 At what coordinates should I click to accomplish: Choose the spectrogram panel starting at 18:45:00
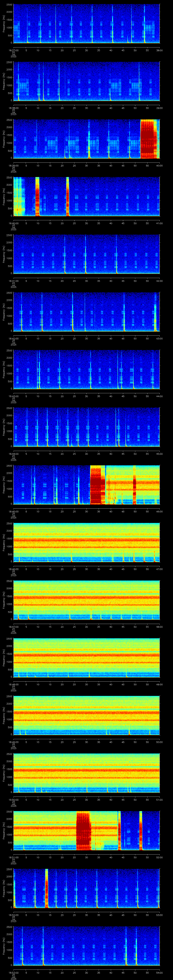coord(86,485)
